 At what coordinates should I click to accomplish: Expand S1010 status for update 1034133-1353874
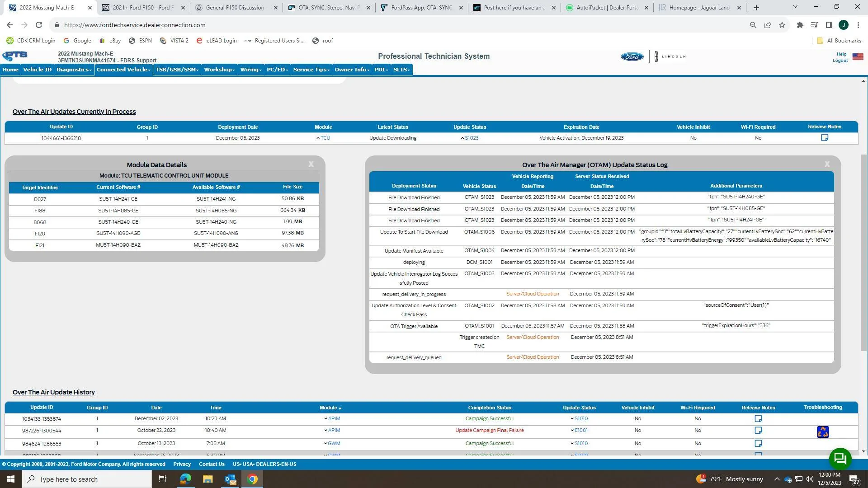579,419
